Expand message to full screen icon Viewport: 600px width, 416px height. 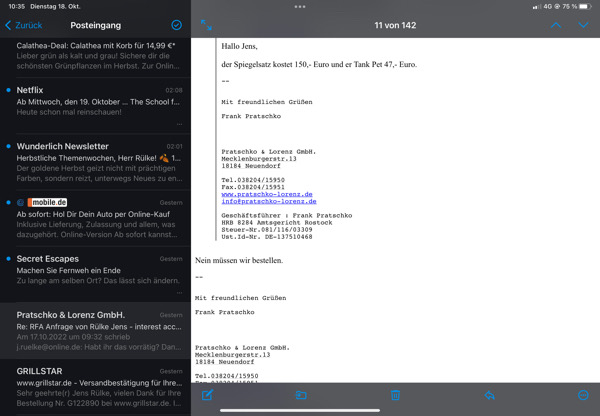206,25
